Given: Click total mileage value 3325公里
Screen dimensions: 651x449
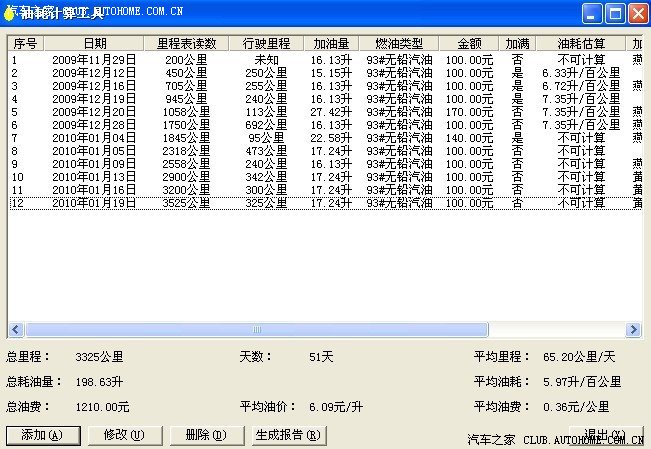Looking at the screenshot, I should point(99,357).
